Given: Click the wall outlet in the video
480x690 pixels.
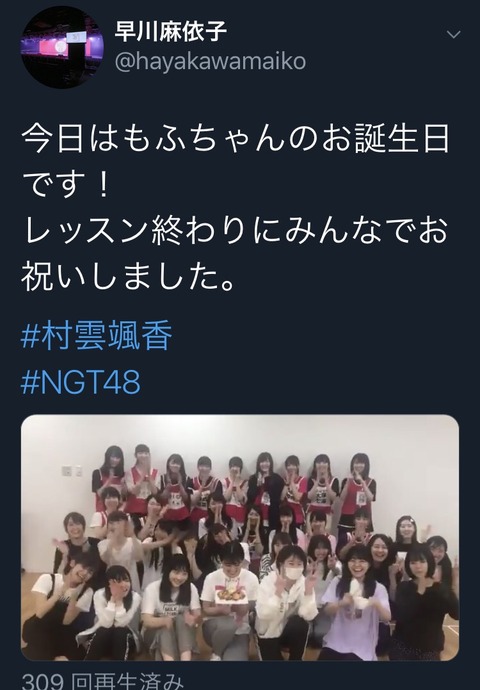Looking at the screenshot, I should (x=72, y=471).
